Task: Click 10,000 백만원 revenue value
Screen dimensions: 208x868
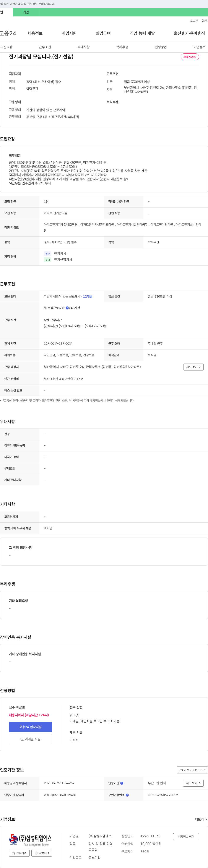Action: (151, 844)
